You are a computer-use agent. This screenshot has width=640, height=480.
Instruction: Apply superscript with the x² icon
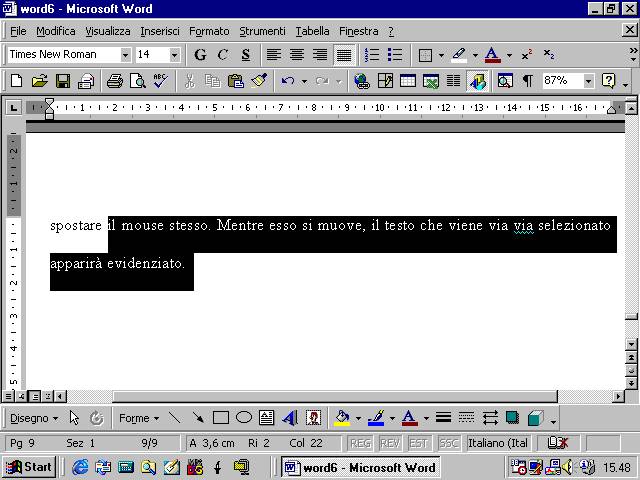[x=527, y=55]
